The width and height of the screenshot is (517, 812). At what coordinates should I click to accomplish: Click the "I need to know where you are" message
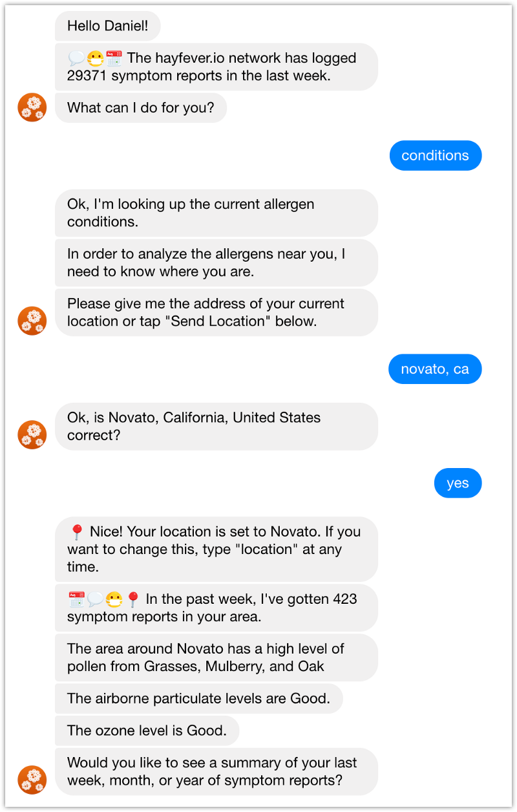pos(216,262)
